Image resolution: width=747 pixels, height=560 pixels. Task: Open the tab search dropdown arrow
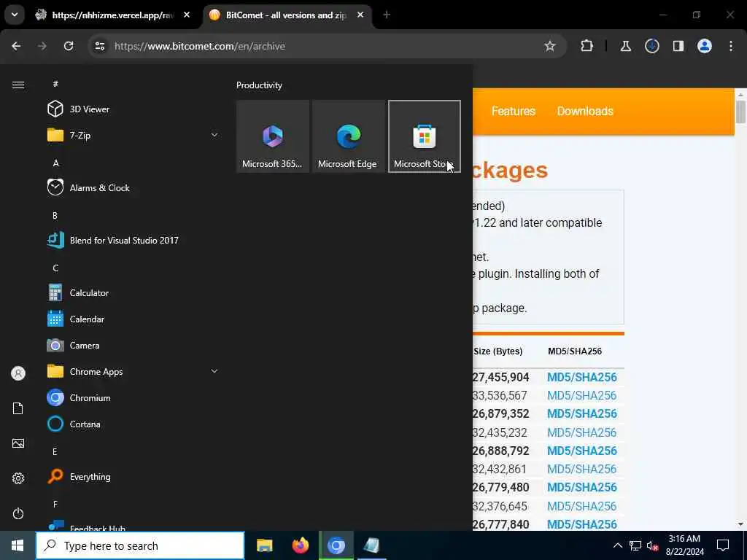click(x=15, y=15)
